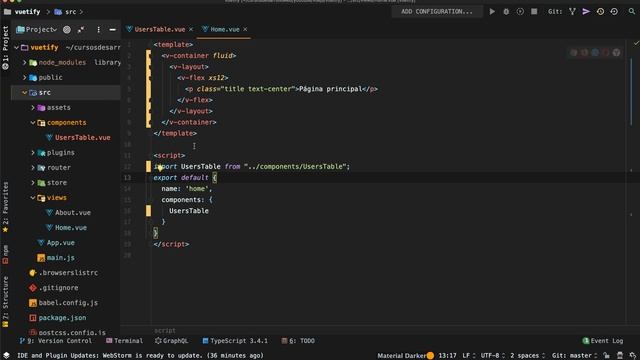Click the .browserslistrc file icon
The width and height of the screenshot is (640, 360).
(x=33, y=273)
